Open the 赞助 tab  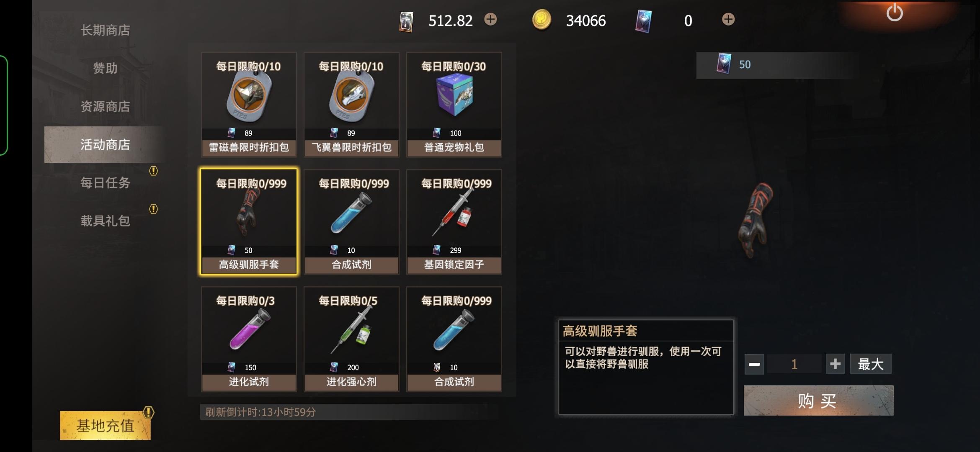coord(105,68)
